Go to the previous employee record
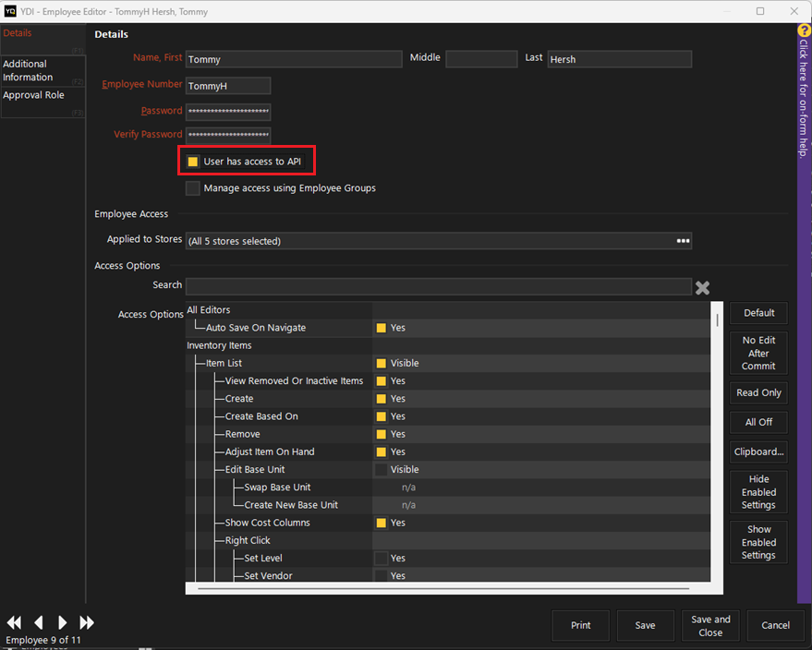 pyautogui.click(x=39, y=622)
